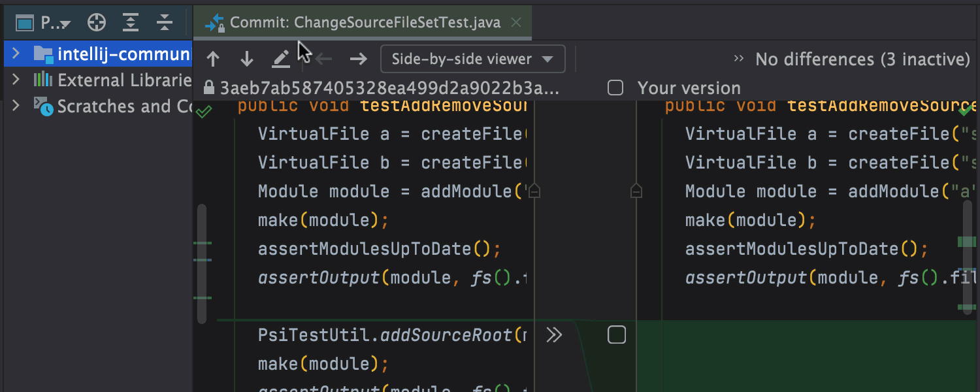Click make(module); in the right pane

click(x=751, y=220)
